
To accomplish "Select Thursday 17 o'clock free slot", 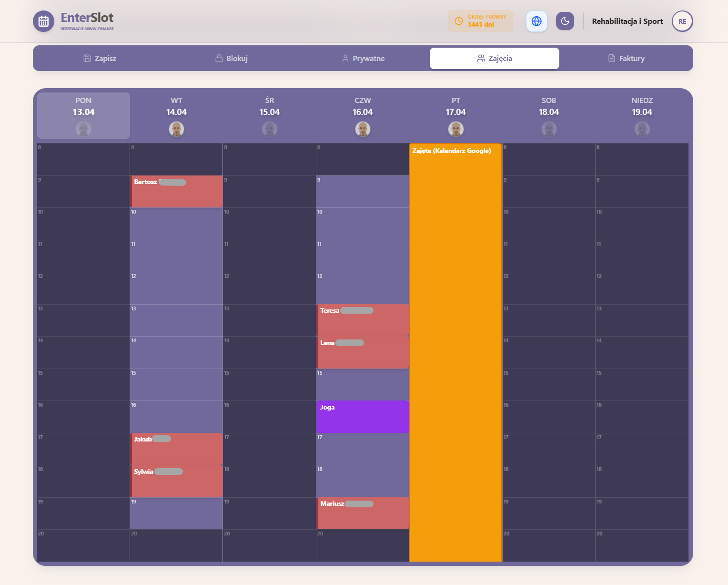I will tap(363, 449).
